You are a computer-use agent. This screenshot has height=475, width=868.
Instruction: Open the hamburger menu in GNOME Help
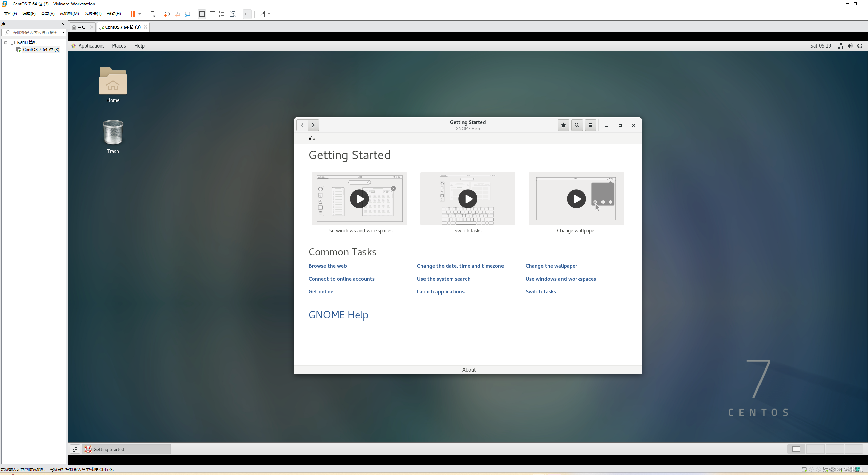tap(591, 125)
